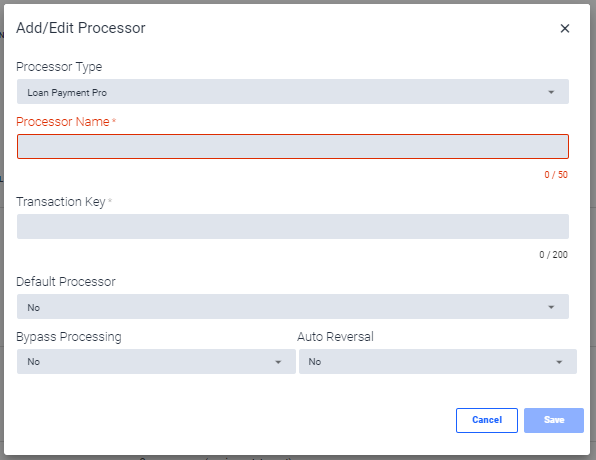The width and height of the screenshot is (596, 460).
Task: Click the Processor Type dropdown arrow
Action: pyautogui.click(x=551, y=92)
